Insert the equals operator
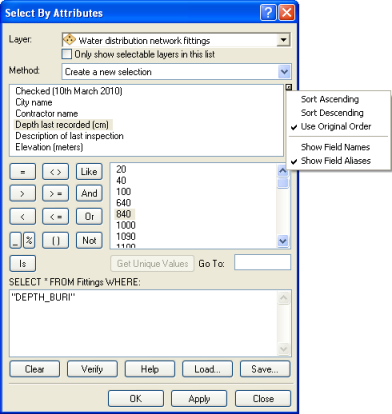The width and height of the screenshot is (392, 414). (23, 172)
